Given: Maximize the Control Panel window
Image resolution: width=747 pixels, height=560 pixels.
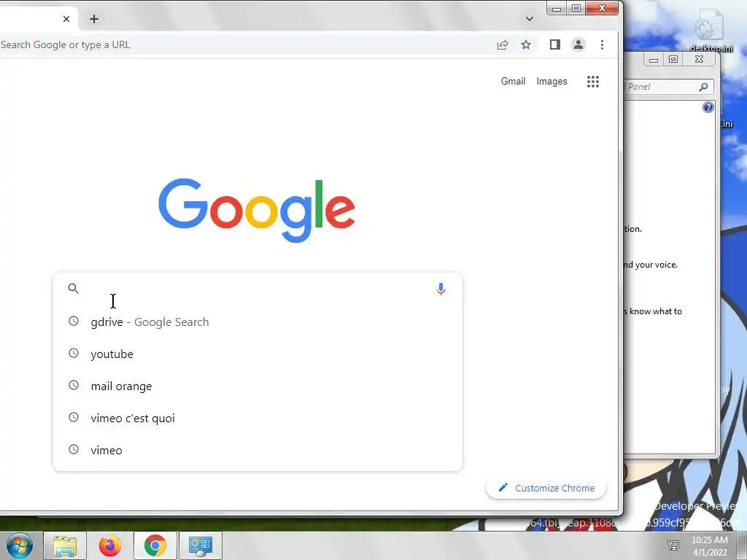Looking at the screenshot, I should coord(673,60).
